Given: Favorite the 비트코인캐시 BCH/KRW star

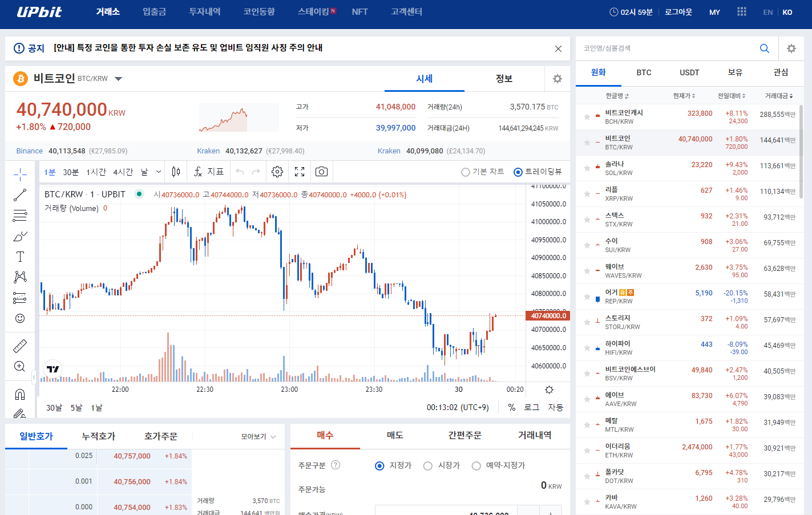Looking at the screenshot, I should pyautogui.click(x=587, y=117).
